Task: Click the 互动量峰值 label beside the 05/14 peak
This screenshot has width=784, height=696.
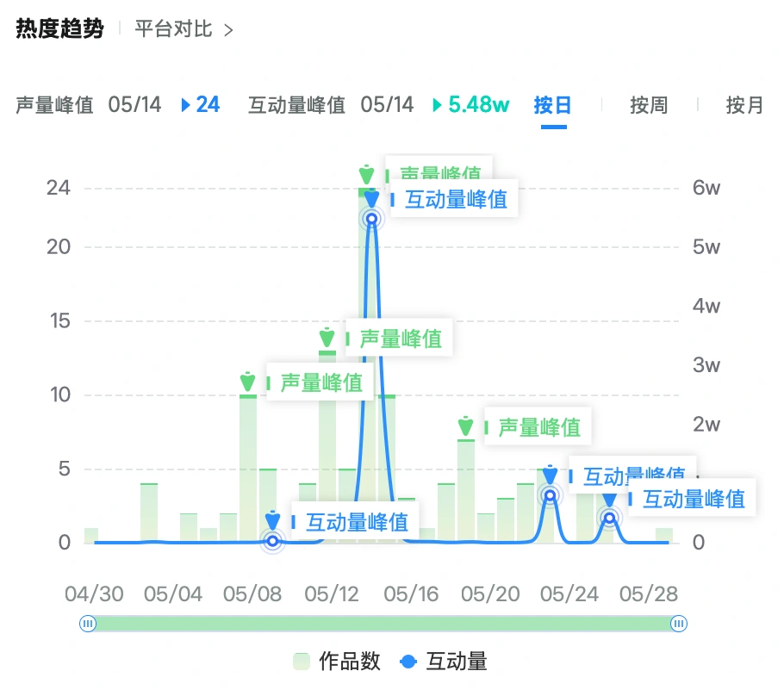Action: 456,199
